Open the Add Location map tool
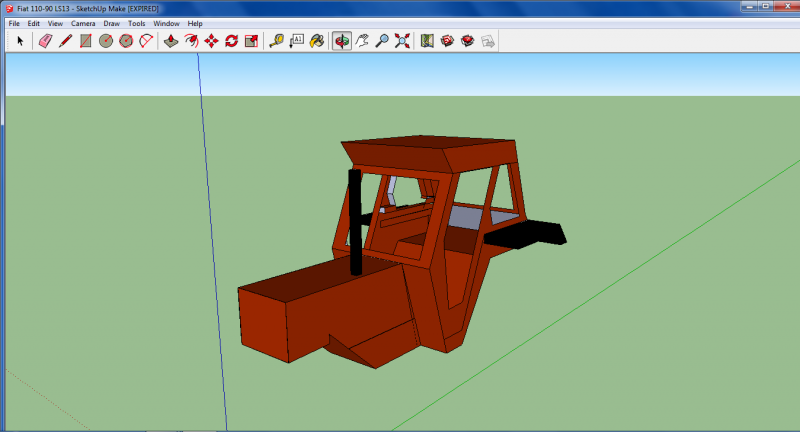 coord(427,41)
